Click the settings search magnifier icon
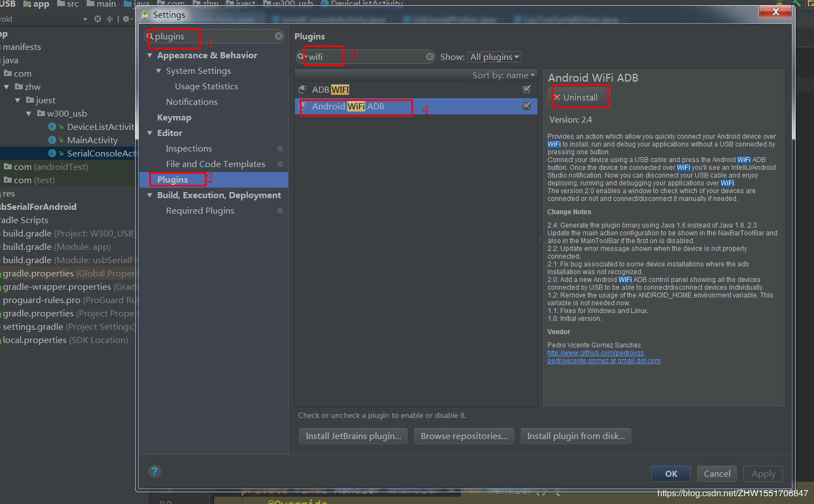This screenshot has height=504, width=814. tap(150, 36)
